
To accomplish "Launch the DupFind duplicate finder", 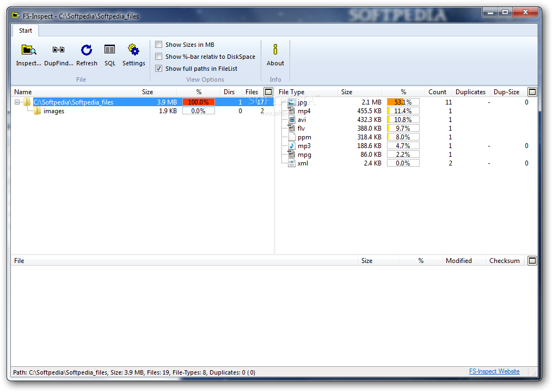I will coord(59,55).
